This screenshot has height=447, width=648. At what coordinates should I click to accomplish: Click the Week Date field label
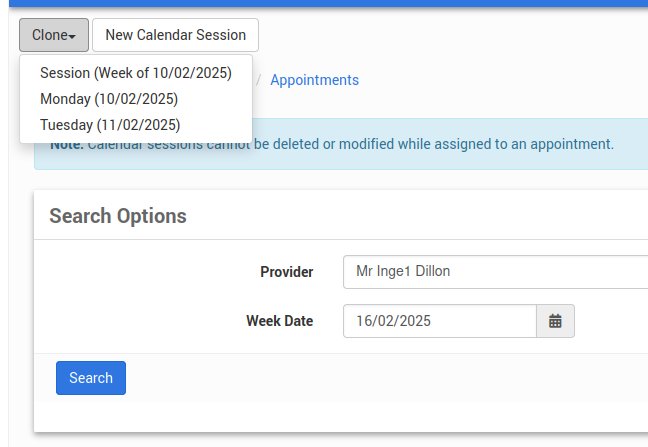(x=279, y=321)
